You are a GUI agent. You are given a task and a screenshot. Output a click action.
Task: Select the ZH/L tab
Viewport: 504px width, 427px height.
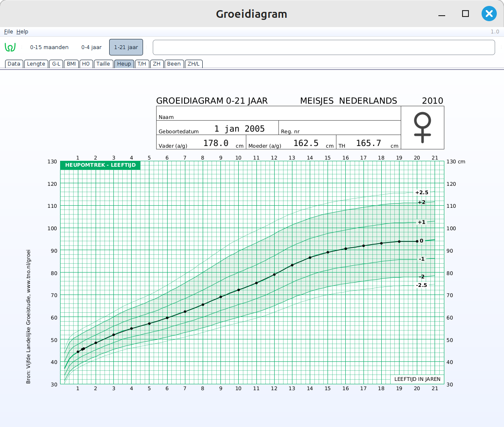(194, 64)
